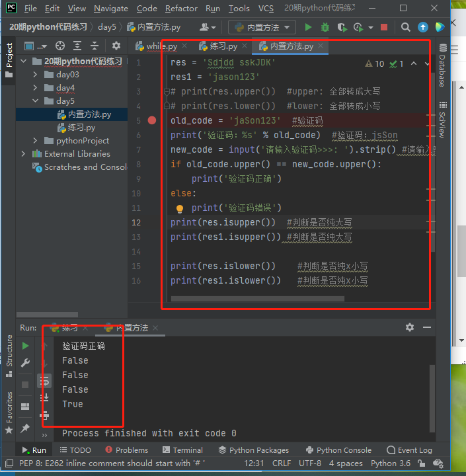Open the project view selector dropdown
This screenshot has width=466, height=476.
click(x=36, y=46)
